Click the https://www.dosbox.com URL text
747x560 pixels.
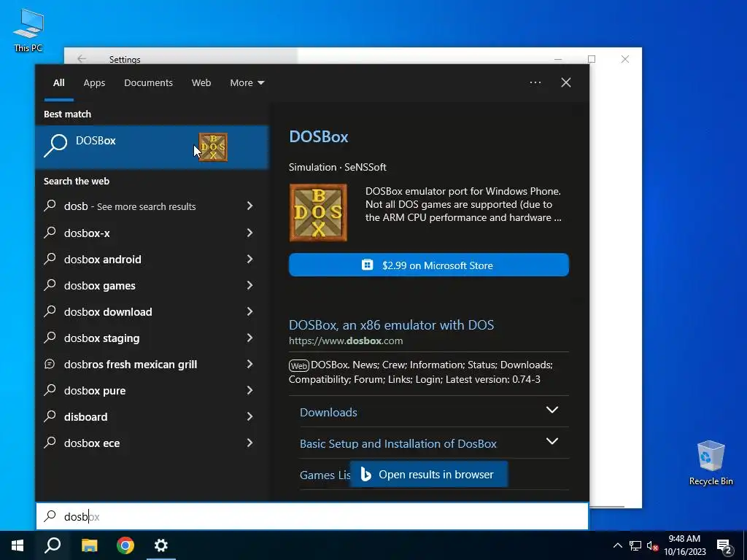(x=346, y=341)
